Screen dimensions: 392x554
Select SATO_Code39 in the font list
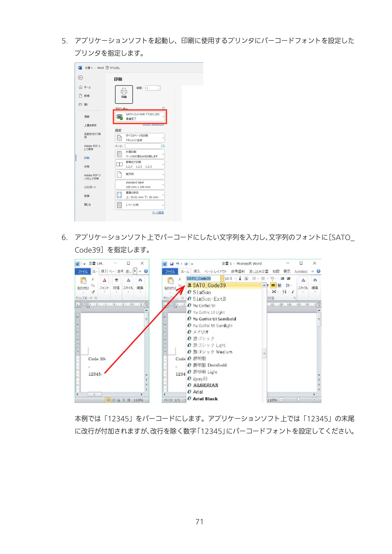click(224, 286)
